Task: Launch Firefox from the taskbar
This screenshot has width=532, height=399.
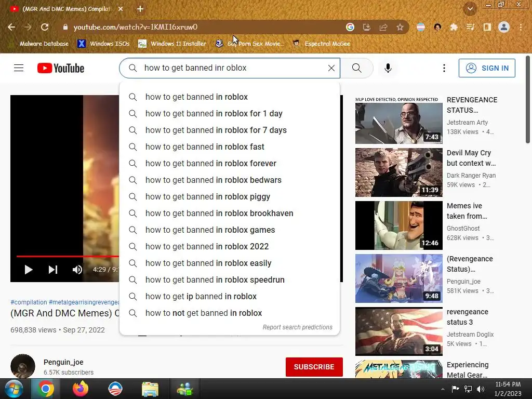Action: coord(81,389)
